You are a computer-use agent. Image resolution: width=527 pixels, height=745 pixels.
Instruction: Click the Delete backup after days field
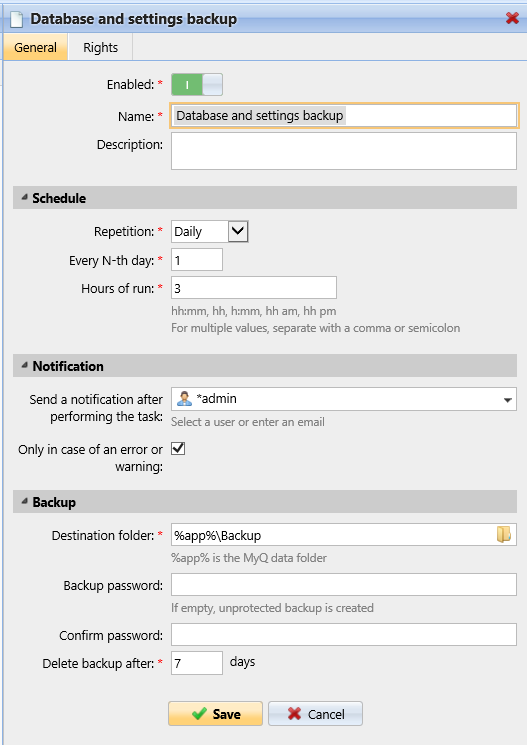coord(197,663)
